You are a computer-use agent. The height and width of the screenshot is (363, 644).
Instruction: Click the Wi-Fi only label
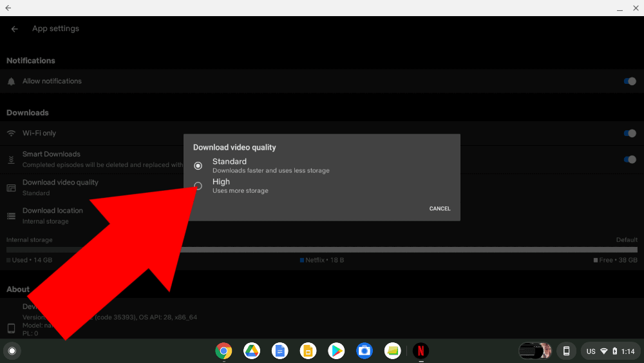coord(39,133)
